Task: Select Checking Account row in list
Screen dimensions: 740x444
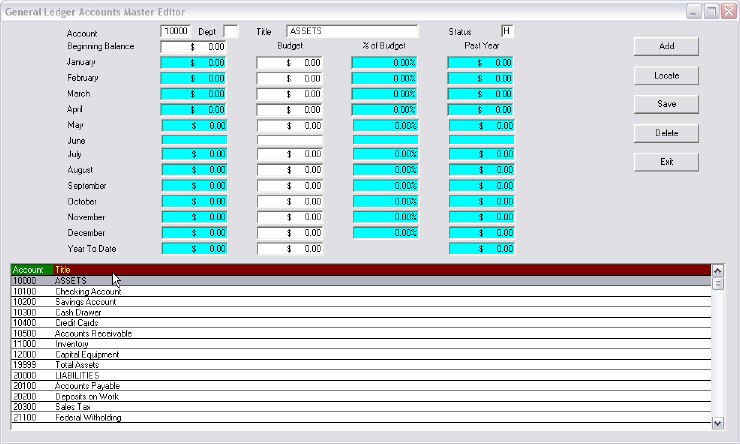Action: pos(360,291)
